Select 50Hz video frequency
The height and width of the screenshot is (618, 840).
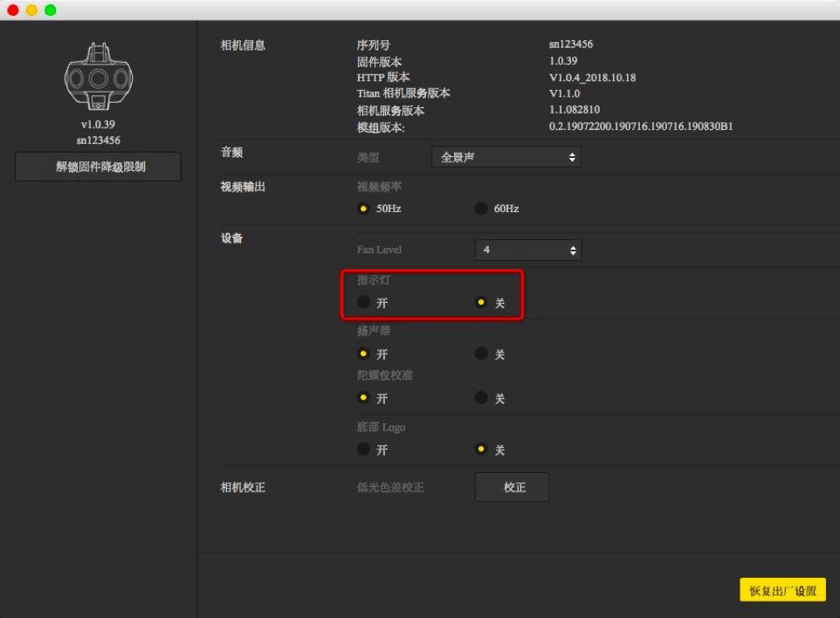pyautogui.click(x=363, y=209)
